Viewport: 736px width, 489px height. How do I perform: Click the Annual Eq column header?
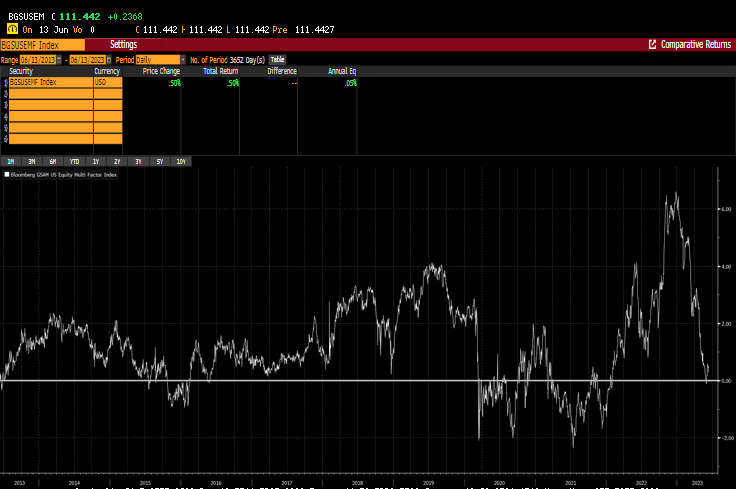coord(342,71)
